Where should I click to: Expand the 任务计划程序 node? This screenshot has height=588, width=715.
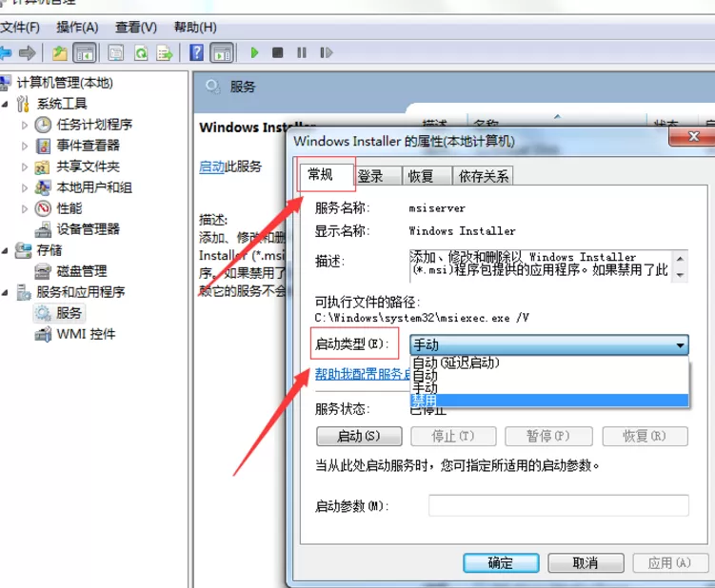25,125
